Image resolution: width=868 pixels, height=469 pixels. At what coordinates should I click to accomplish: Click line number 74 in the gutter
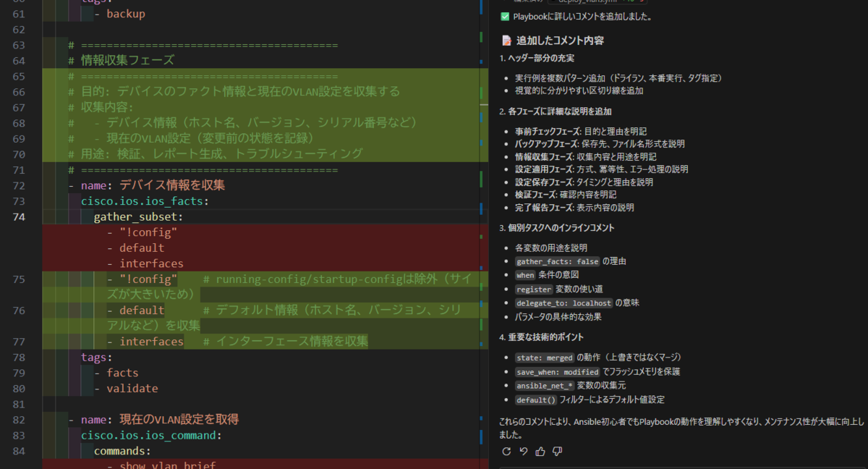point(19,216)
